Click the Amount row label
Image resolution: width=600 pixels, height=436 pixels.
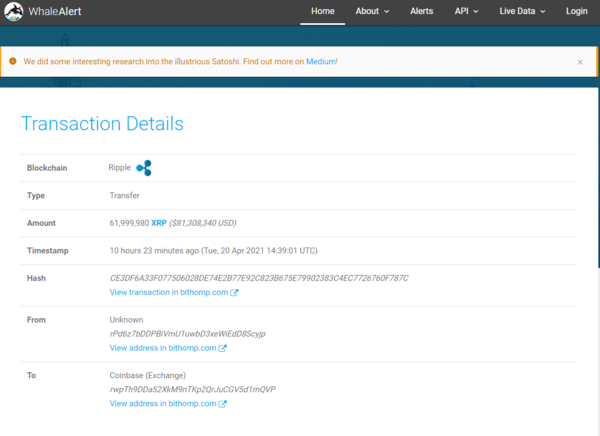[x=41, y=223]
